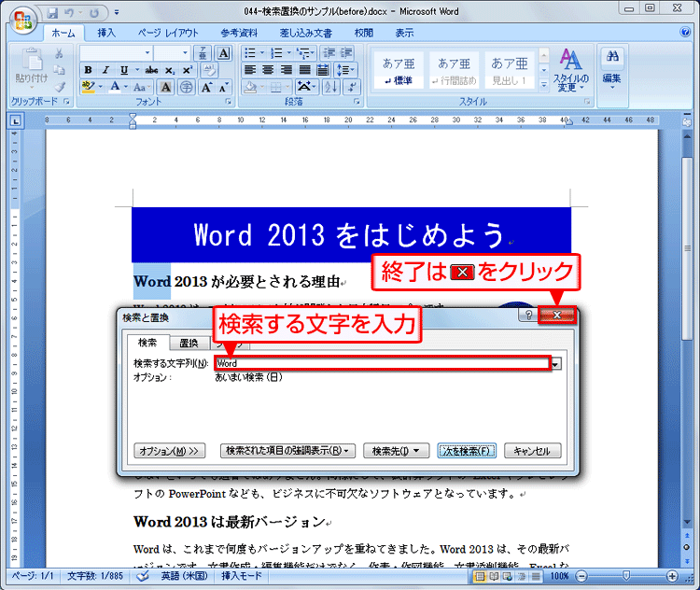Click the Word Help question mark icon
Screen dimensions: 700x590
click(x=685, y=32)
